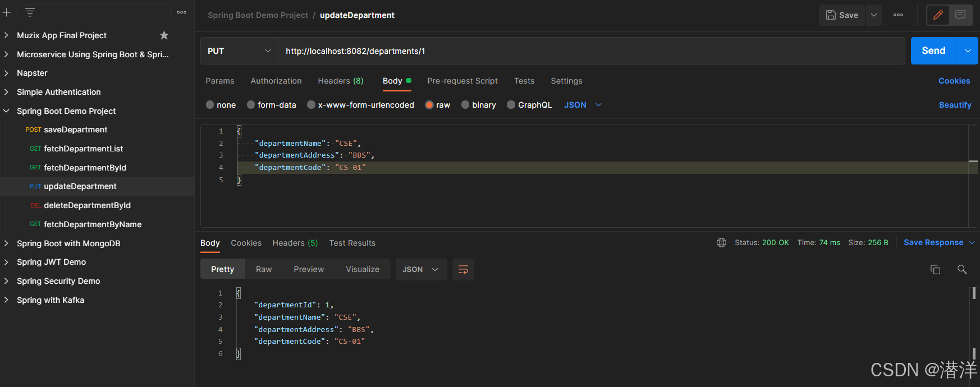Viewport: 980px width, 387px height.
Task: Open the GET fetchDepartmentById request
Action: click(78, 168)
